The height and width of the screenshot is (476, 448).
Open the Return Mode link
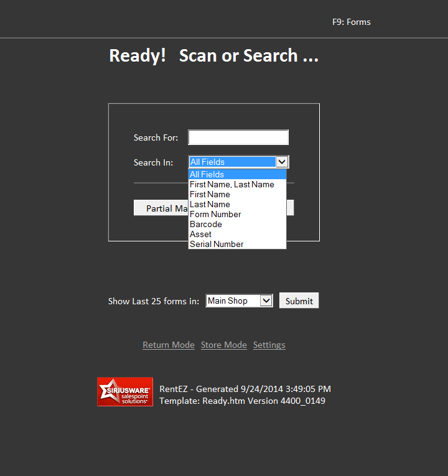[x=169, y=345]
